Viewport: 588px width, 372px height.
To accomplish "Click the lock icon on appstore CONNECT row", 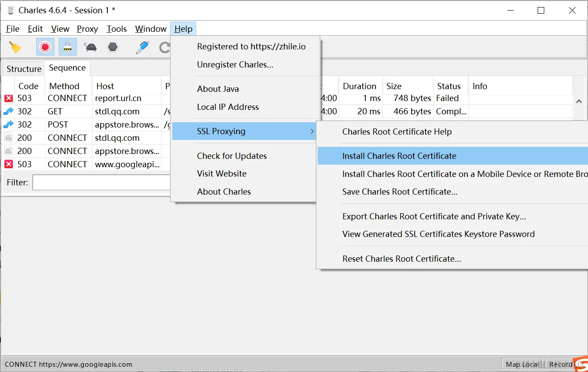I will (x=8, y=151).
